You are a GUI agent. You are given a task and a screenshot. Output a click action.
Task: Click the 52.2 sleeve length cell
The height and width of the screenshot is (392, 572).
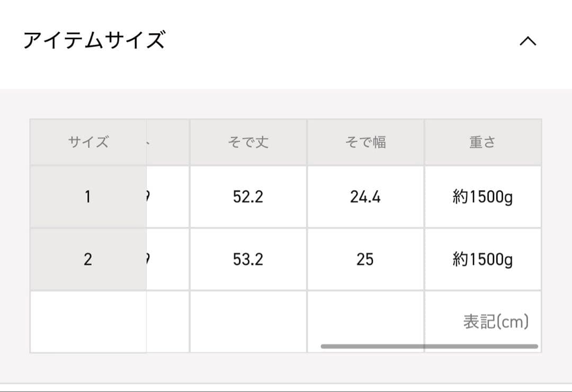(247, 197)
